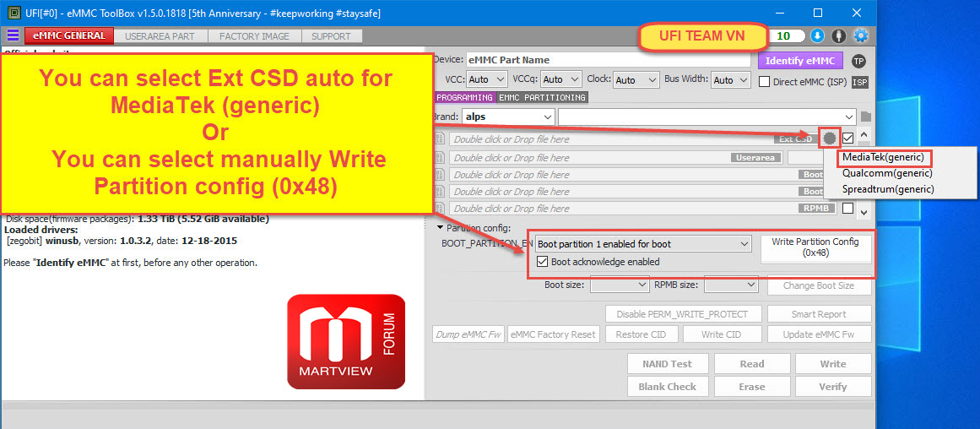
Task: Enable the RPMB row checkbox
Action: point(848,209)
